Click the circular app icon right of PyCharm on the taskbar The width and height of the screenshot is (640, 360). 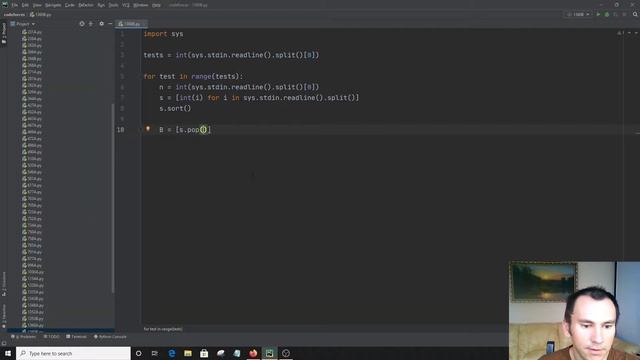pos(286,353)
